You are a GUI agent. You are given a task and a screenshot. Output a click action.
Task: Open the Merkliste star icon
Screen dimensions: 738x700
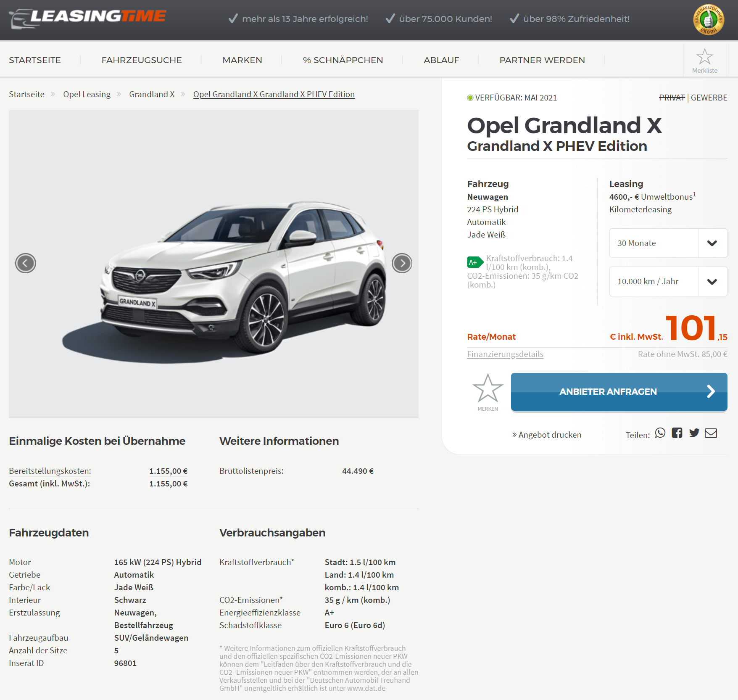tap(705, 61)
